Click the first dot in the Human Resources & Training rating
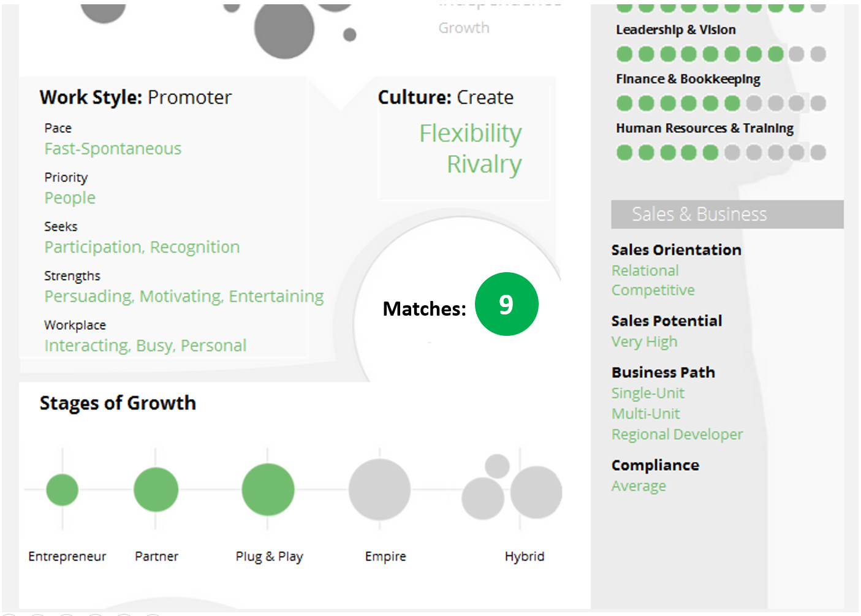Viewport: 861px width, 616px height. pos(624,153)
